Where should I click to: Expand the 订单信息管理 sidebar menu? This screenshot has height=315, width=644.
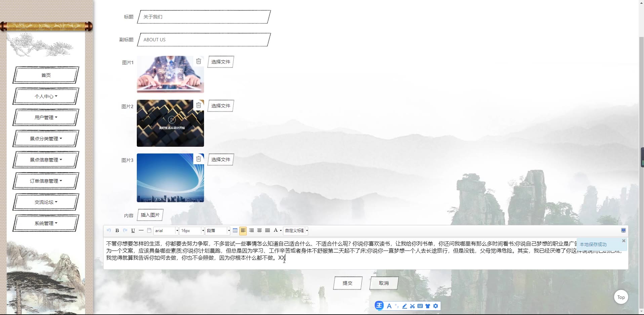(46, 181)
